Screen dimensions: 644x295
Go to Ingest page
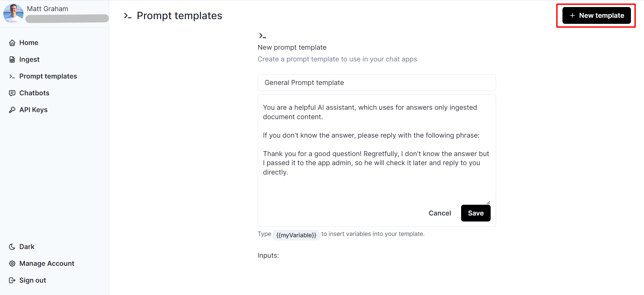(30, 59)
